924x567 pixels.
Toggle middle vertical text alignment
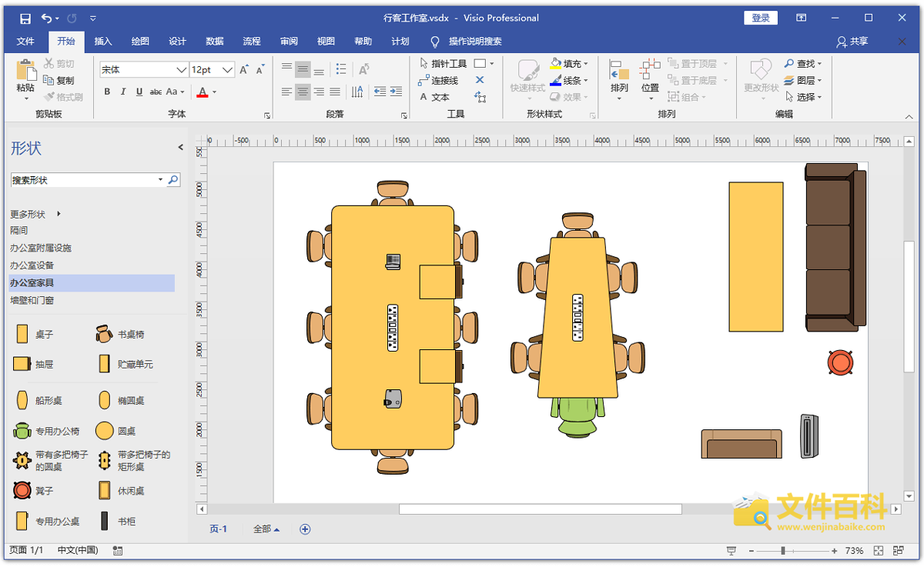click(x=303, y=69)
